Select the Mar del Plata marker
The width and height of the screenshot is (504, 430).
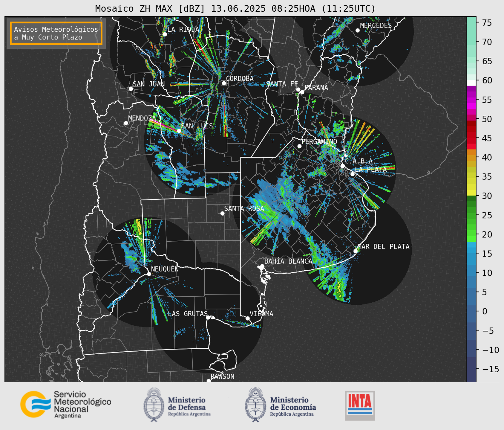pyautogui.click(x=356, y=251)
